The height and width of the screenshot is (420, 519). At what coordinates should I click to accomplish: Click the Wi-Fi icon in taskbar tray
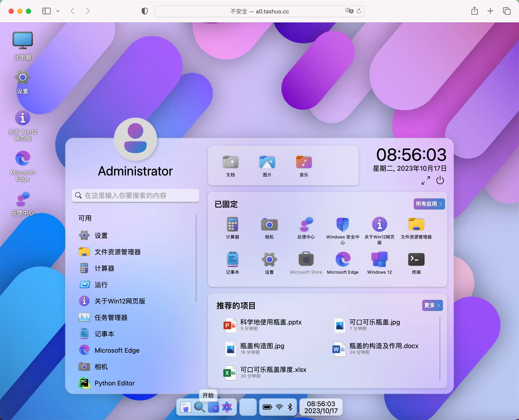(x=279, y=407)
